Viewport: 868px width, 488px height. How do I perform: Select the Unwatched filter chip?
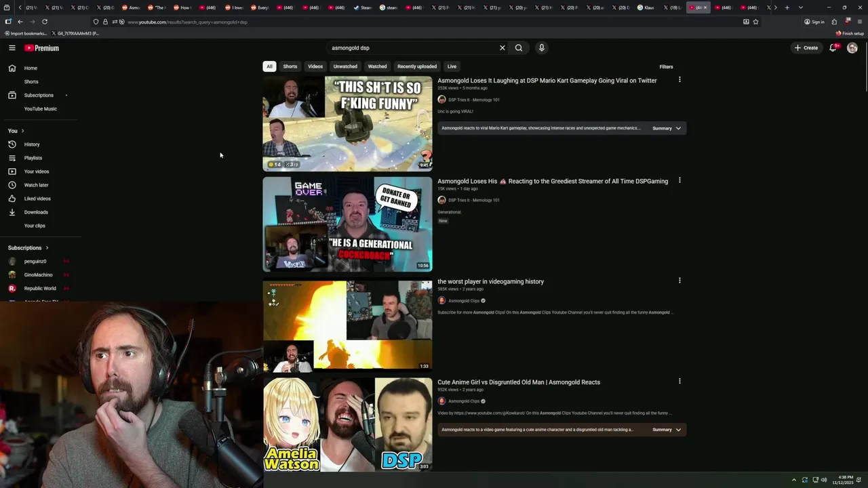coord(345,66)
